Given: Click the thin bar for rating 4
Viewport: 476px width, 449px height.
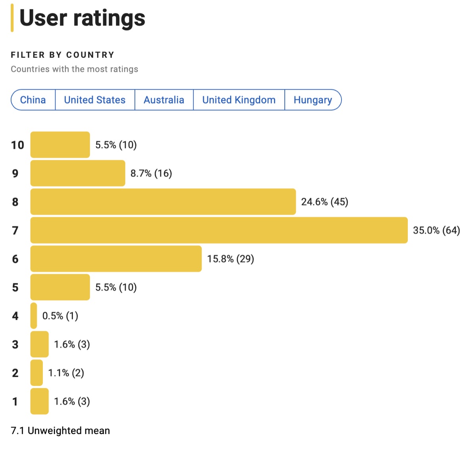Looking at the screenshot, I should tap(34, 316).
